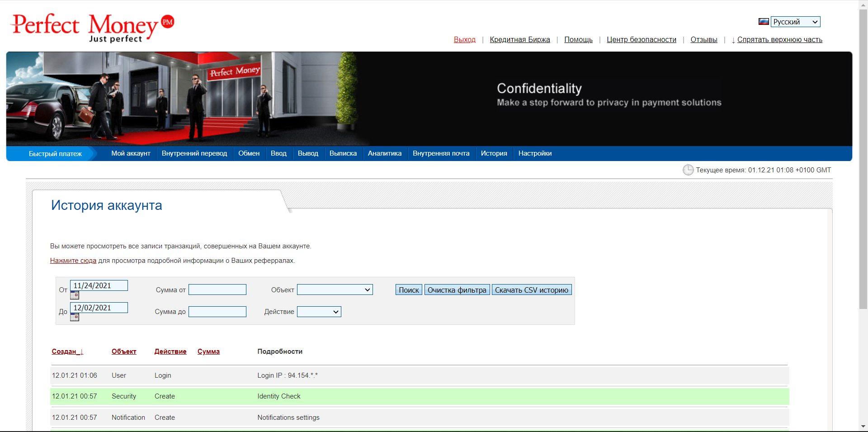This screenshot has height=432, width=868.
Task: Sort the table by Действие column
Action: pyautogui.click(x=170, y=351)
